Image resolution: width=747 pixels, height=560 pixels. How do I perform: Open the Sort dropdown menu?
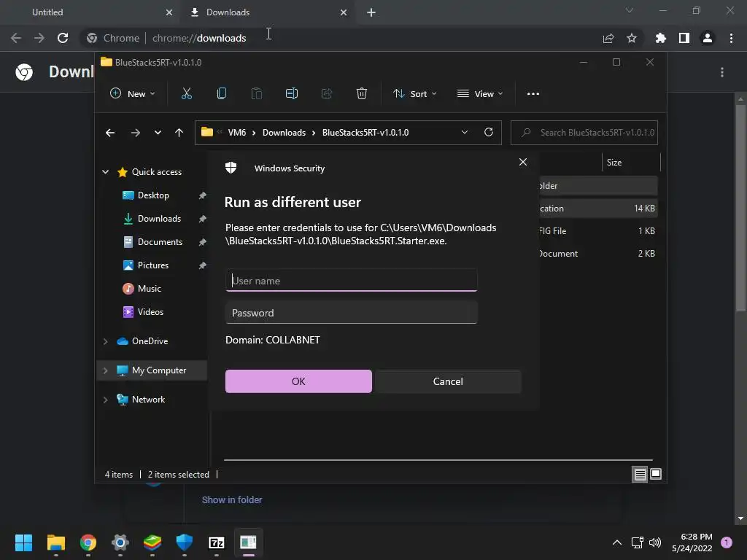414,94
